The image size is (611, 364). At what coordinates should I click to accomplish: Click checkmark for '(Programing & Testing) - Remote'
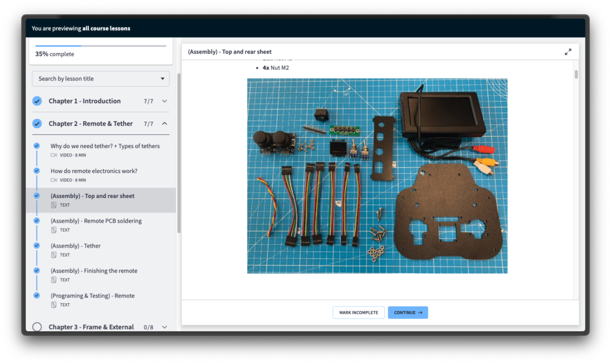coord(36,295)
